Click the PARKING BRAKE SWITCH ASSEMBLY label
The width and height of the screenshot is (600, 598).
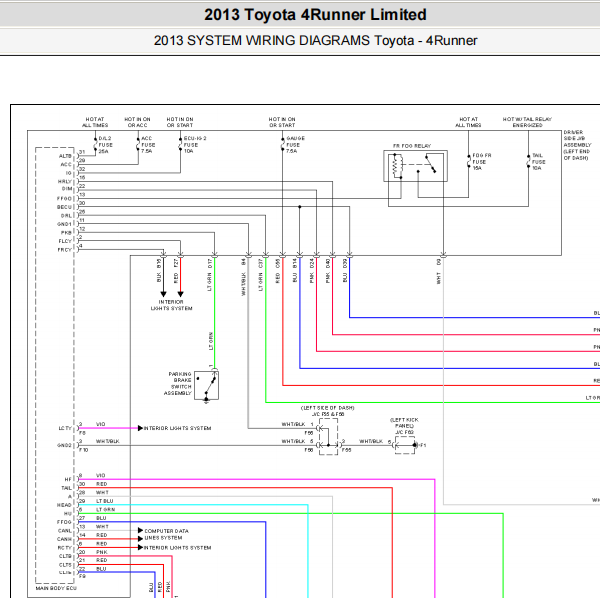[x=178, y=383]
